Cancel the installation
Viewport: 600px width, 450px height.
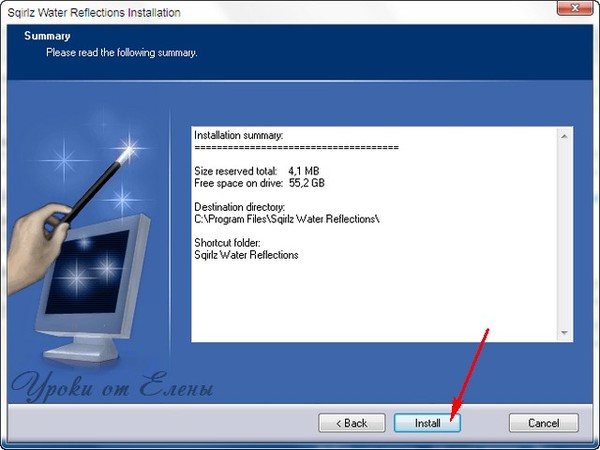(543, 423)
